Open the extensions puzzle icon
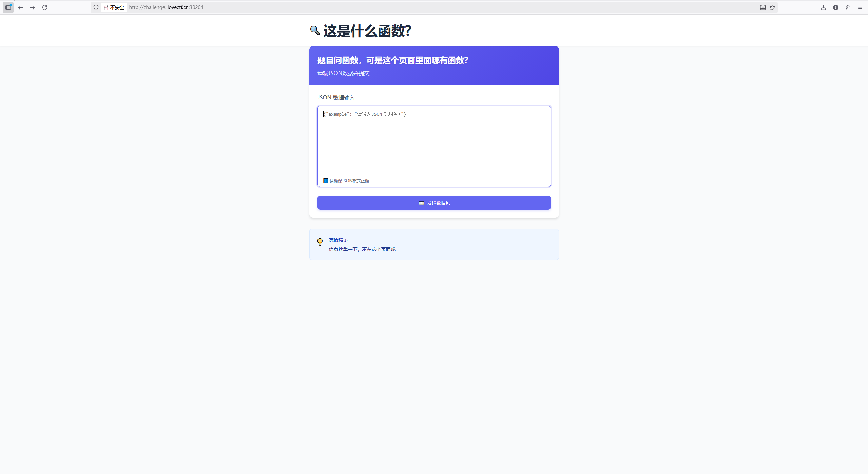Image resolution: width=868 pixels, height=474 pixels. click(848, 7)
